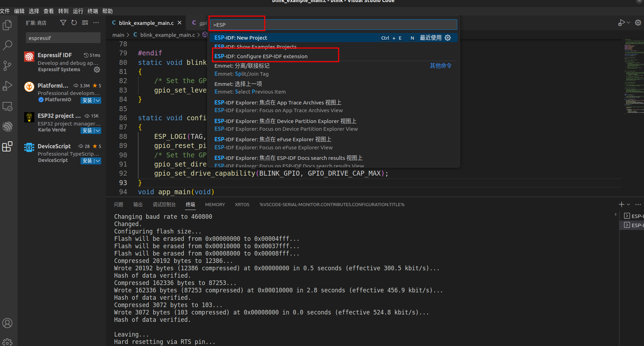Run the file with the play button

pos(622,23)
